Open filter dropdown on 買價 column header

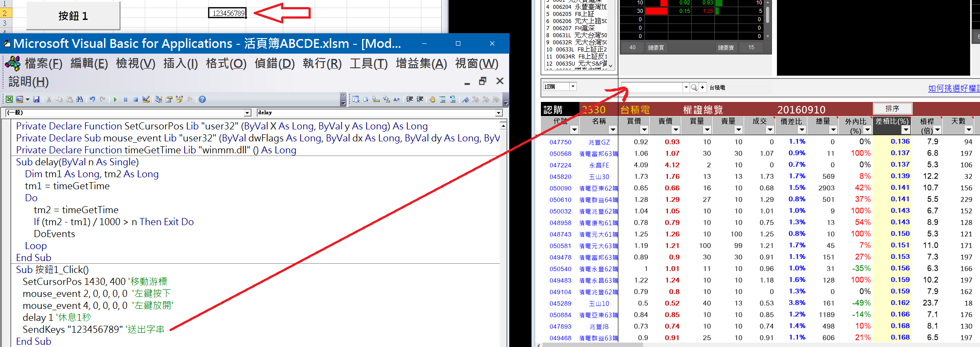point(644,130)
